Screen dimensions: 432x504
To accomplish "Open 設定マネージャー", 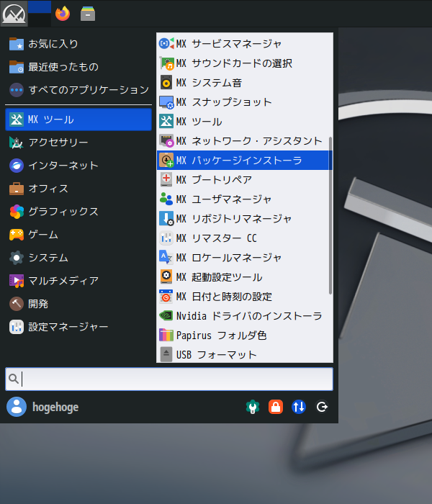I will tap(68, 327).
